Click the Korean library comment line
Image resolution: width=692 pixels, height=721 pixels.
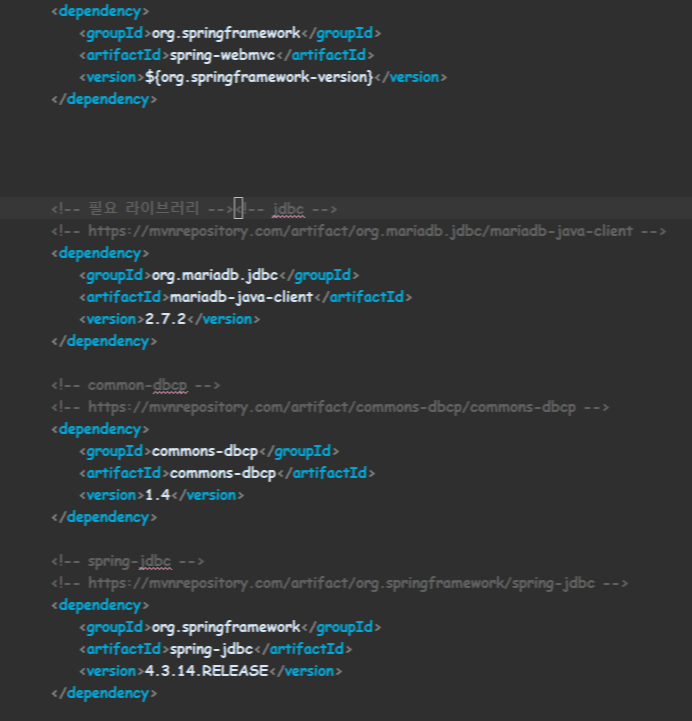(x=143, y=209)
